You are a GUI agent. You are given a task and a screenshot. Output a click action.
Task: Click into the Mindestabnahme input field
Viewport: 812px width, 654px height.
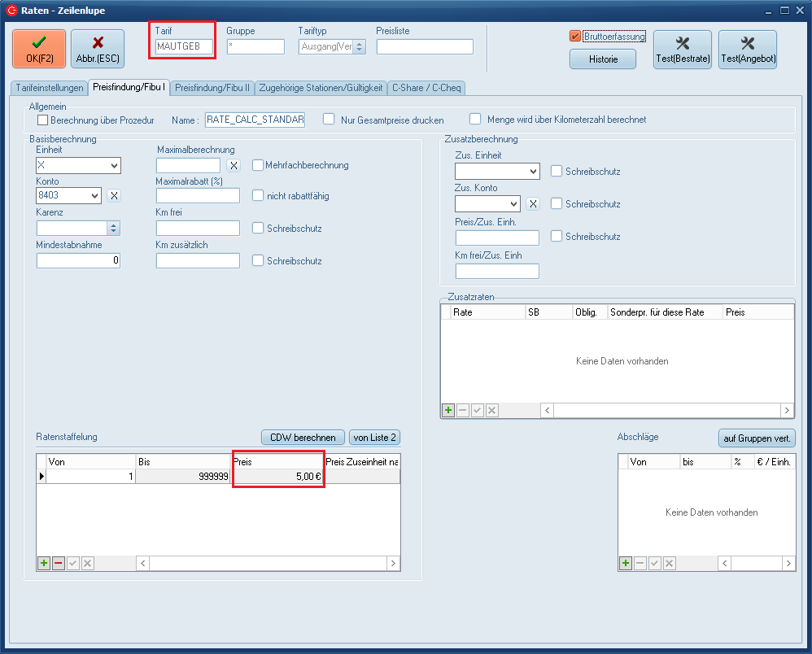[78, 261]
